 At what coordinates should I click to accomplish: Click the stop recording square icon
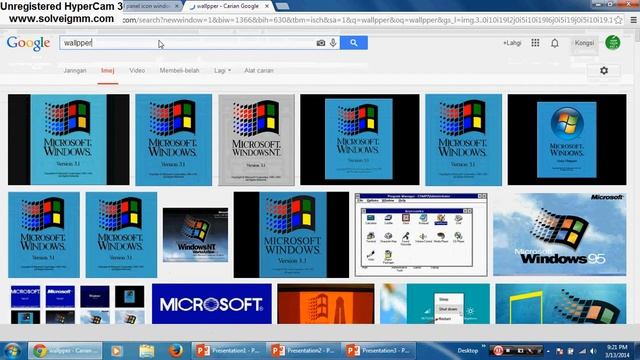click(509, 351)
